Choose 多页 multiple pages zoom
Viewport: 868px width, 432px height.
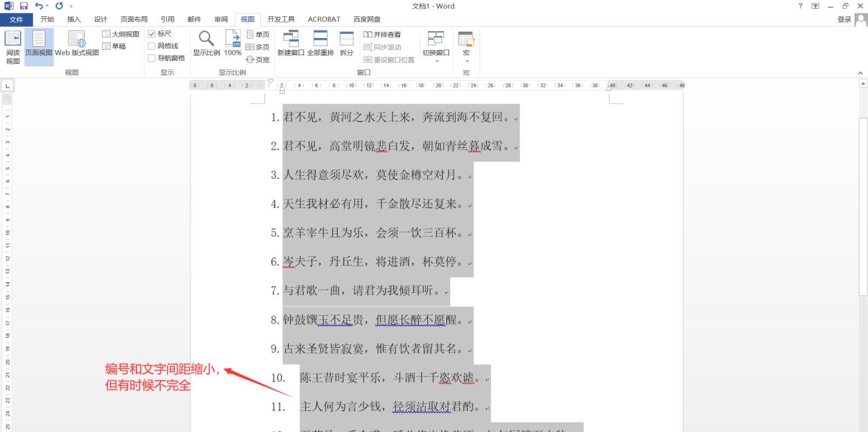pyautogui.click(x=258, y=47)
